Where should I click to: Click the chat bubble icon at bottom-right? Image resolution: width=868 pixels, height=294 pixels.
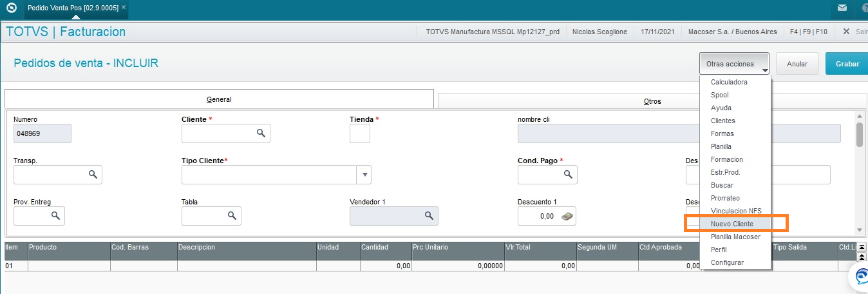(861, 276)
